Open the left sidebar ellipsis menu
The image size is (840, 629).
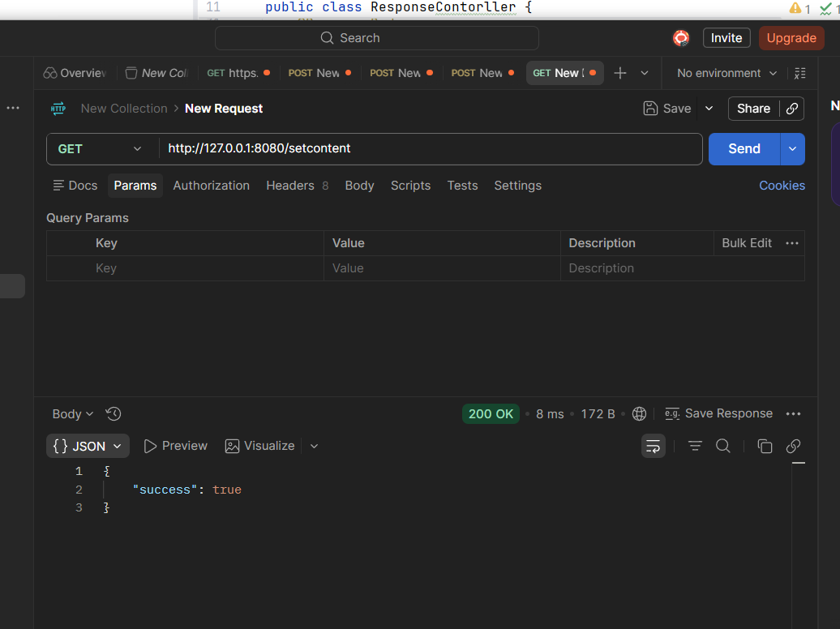click(x=13, y=108)
